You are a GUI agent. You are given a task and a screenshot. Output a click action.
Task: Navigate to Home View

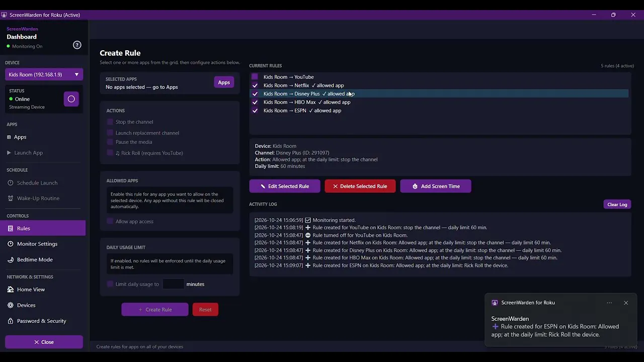point(43,289)
